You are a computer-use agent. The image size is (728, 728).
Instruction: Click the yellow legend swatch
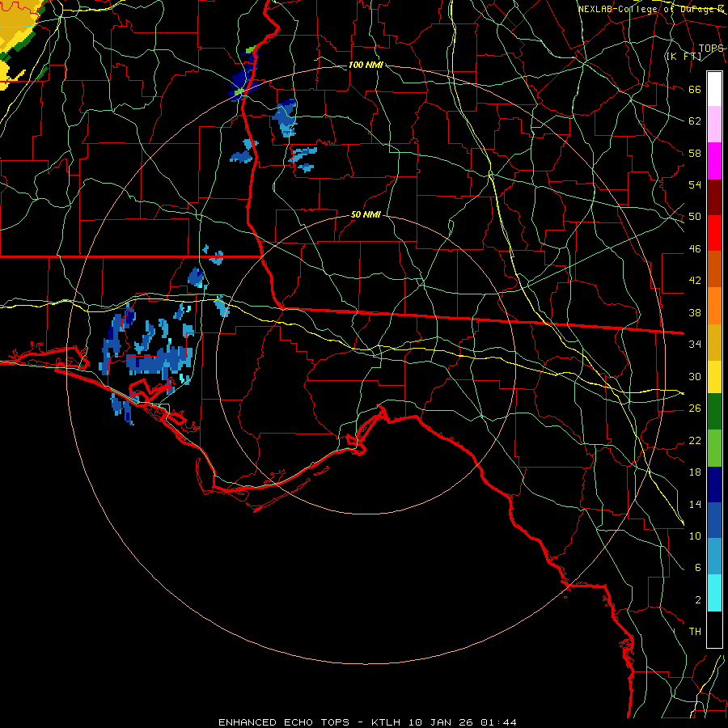coord(714,377)
